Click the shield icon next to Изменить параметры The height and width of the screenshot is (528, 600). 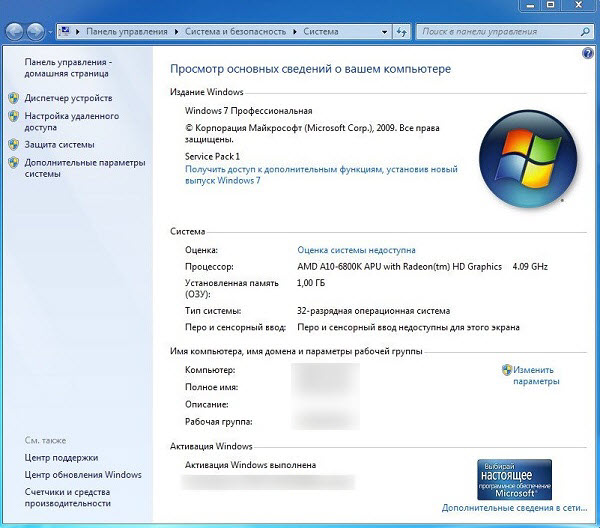click(x=507, y=370)
